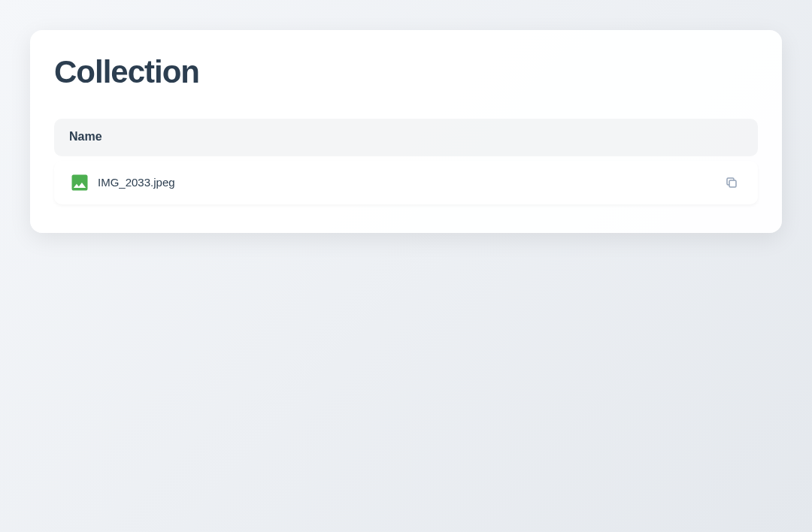Click the copy icon for IMG_2033.jpeg
812x532 pixels.
[732, 183]
